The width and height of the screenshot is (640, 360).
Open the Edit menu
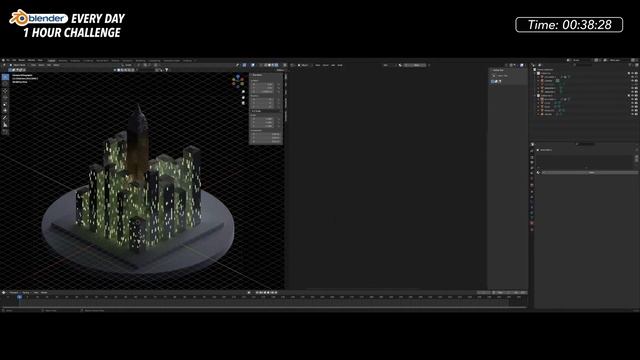click(x=14, y=60)
